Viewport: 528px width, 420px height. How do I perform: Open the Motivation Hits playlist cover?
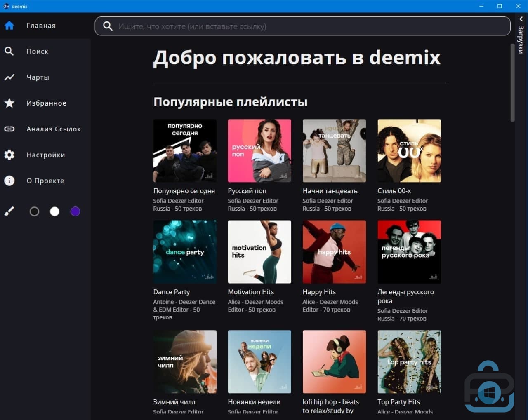[259, 252]
